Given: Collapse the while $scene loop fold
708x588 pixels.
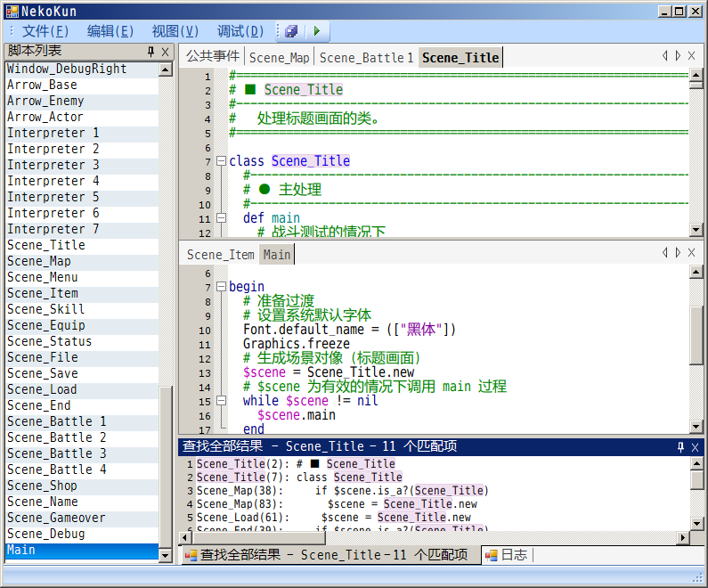Looking at the screenshot, I should tap(221, 401).
